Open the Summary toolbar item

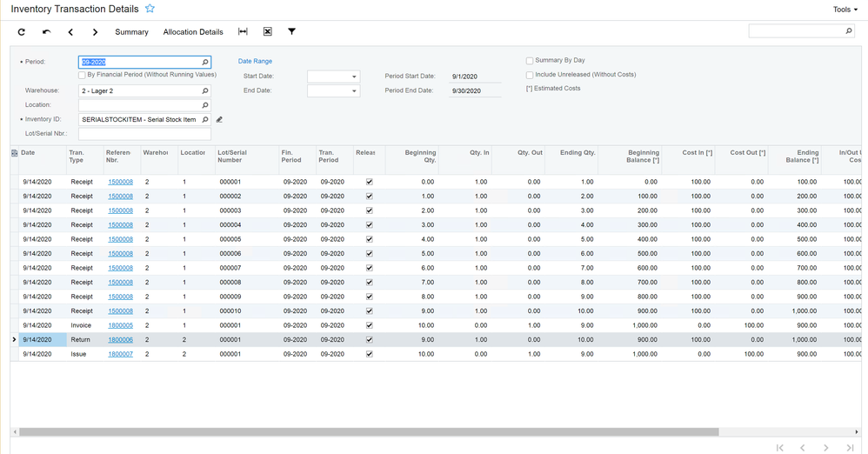coord(131,32)
